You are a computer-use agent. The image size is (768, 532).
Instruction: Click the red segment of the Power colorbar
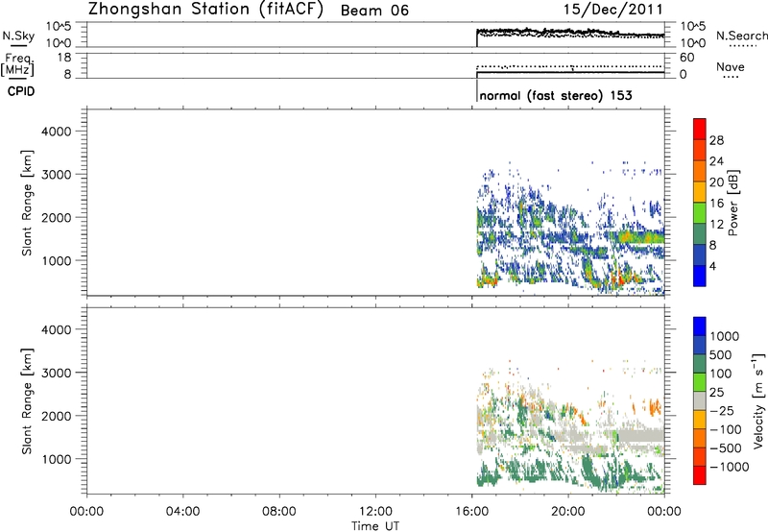click(700, 129)
